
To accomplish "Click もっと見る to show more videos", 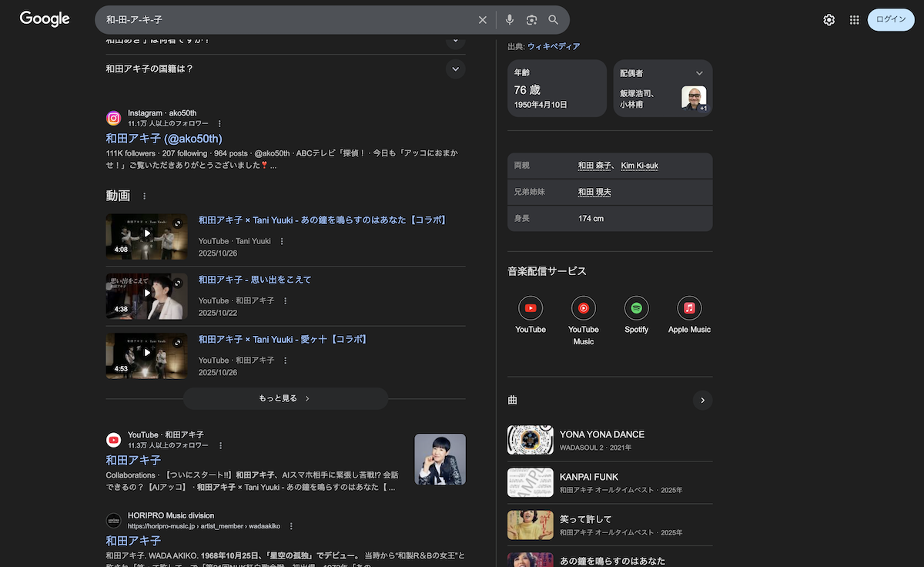I will (285, 398).
